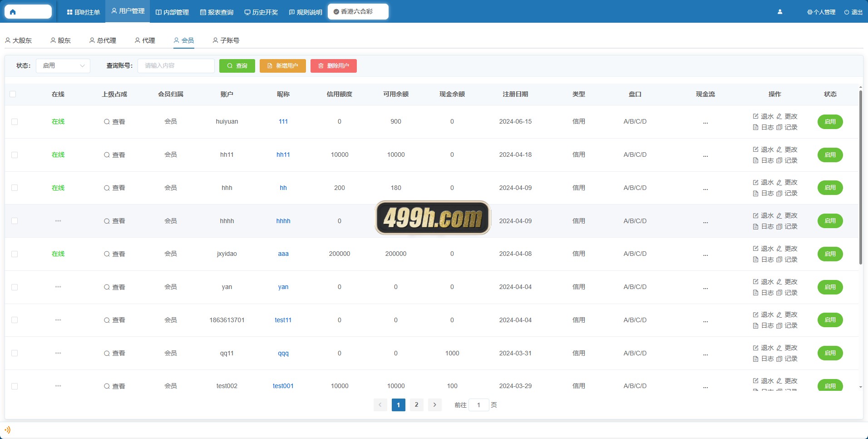868x439 pixels.
Task: Click 查看 magnifier for hh11 row
Action: tap(107, 155)
